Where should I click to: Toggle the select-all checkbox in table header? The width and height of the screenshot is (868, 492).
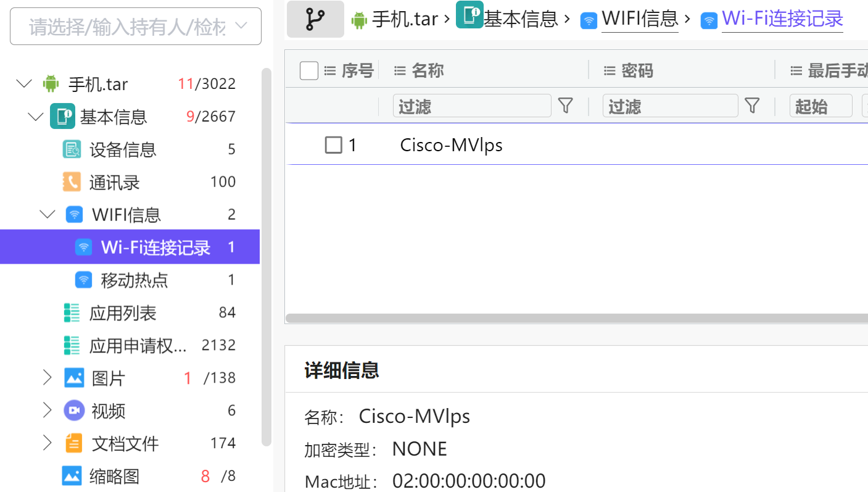tap(308, 71)
